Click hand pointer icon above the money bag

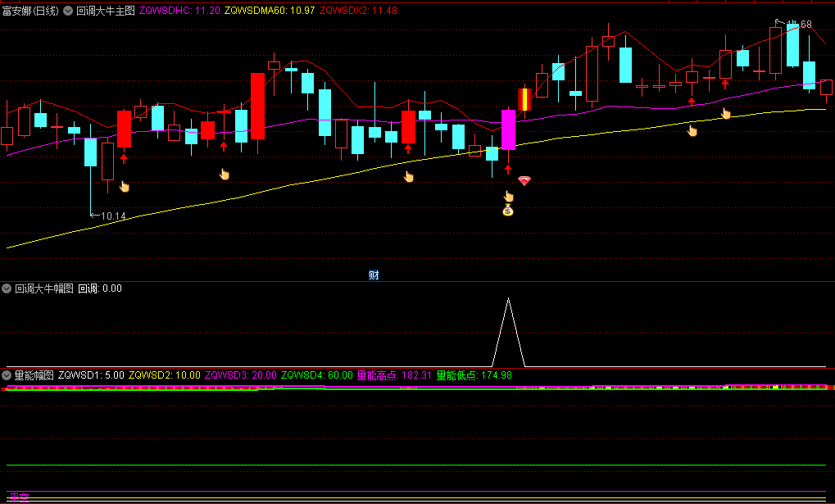508,196
